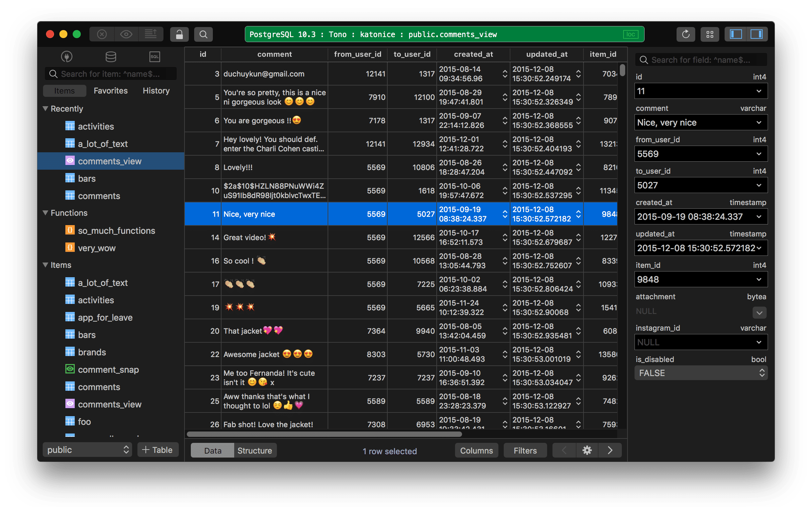Expand the Items section in sidebar
Image resolution: width=812 pixels, height=515 pixels.
coord(47,264)
